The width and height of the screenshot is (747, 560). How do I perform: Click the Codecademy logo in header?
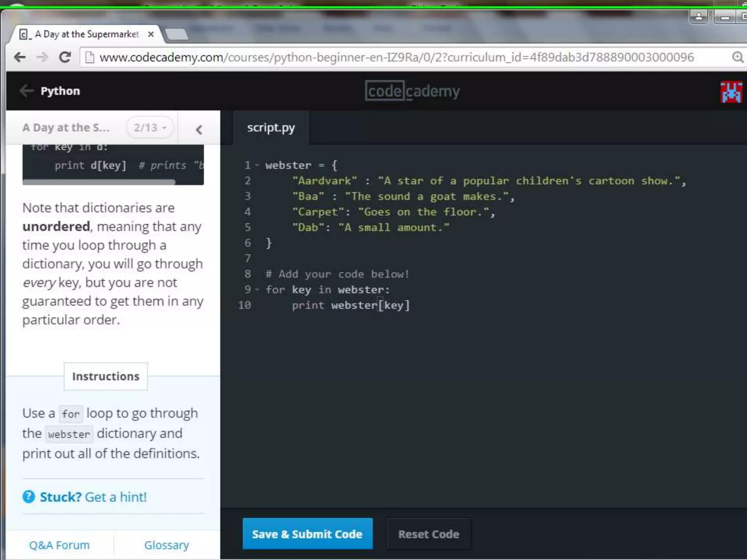(x=412, y=91)
